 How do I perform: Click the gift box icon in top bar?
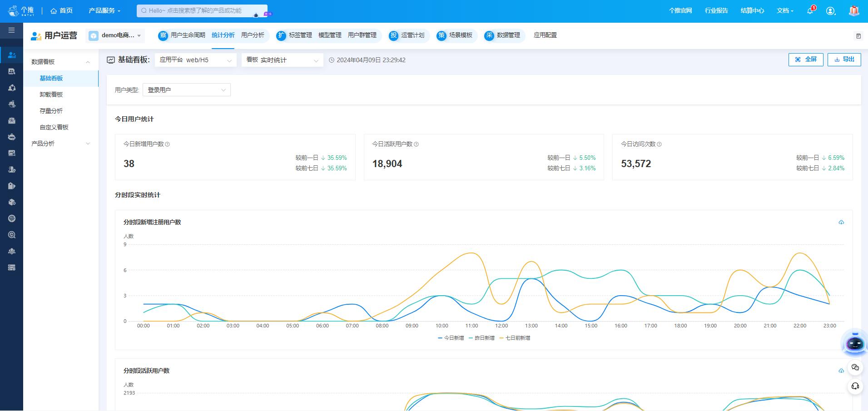point(854,11)
